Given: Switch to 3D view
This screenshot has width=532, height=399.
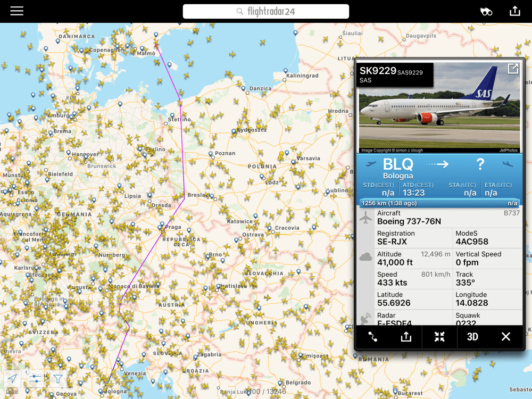Looking at the screenshot, I should 472,337.
